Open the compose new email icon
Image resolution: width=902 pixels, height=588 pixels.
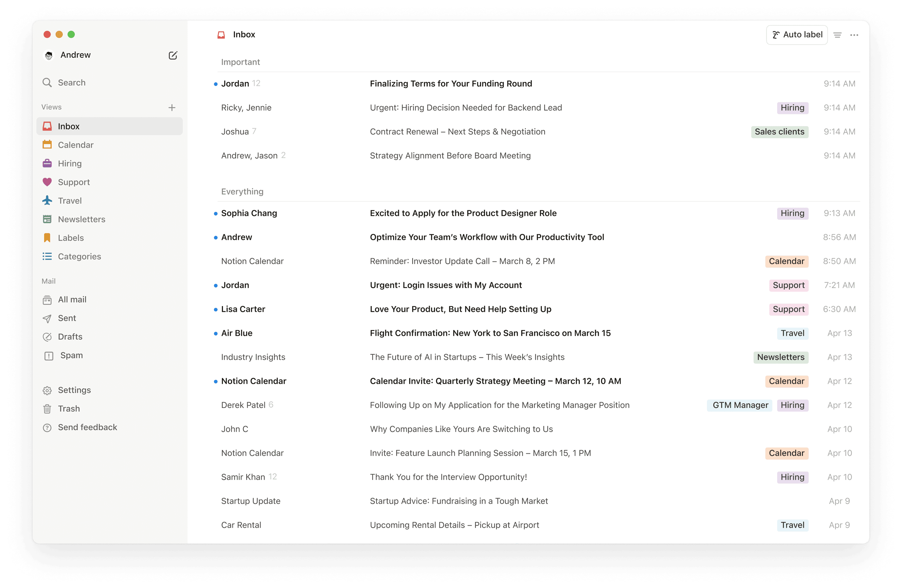[x=173, y=55]
